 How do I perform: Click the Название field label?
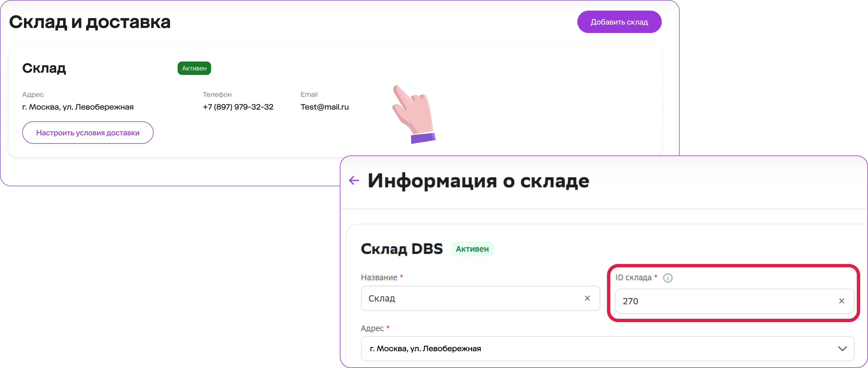click(379, 277)
